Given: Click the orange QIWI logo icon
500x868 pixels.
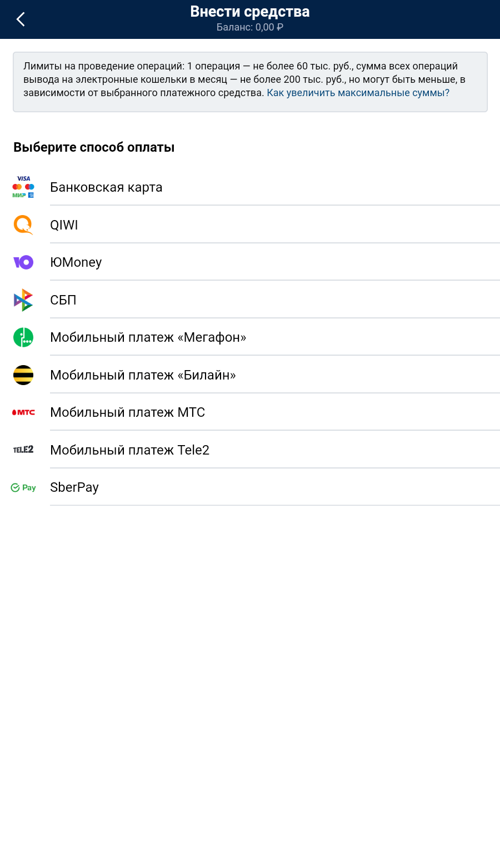Looking at the screenshot, I should coord(23,225).
